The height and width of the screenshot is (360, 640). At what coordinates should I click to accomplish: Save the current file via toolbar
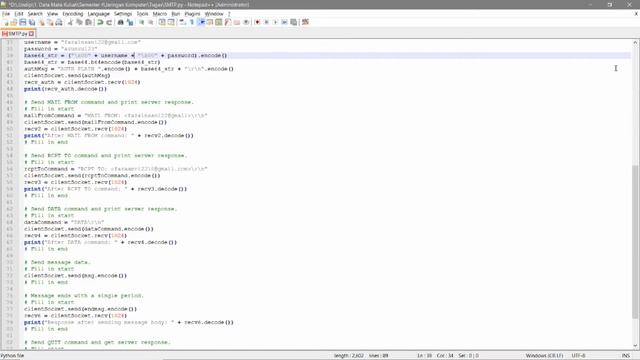pyautogui.click(x=23, y=22)
